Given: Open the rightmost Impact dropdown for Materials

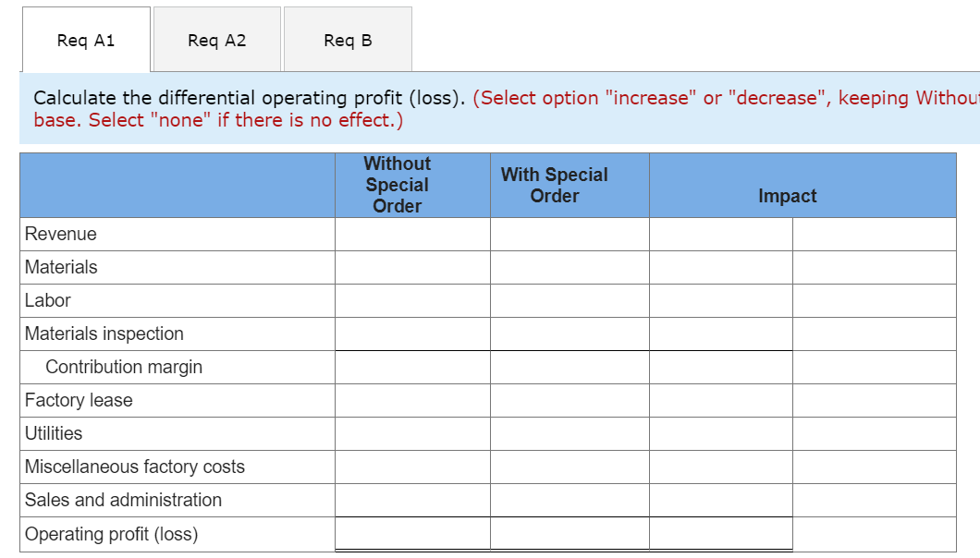Looking at the screenshot, I should (x=874, y=268).
